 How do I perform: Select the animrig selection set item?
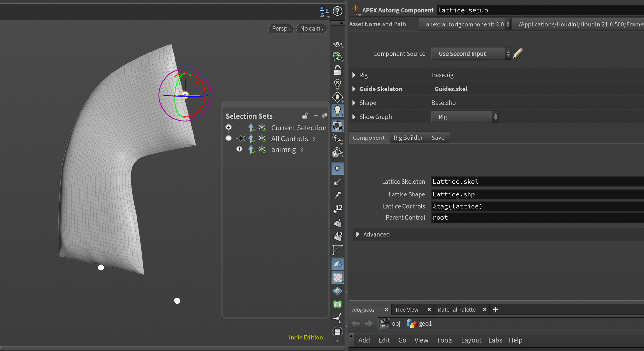coord(283,150)
